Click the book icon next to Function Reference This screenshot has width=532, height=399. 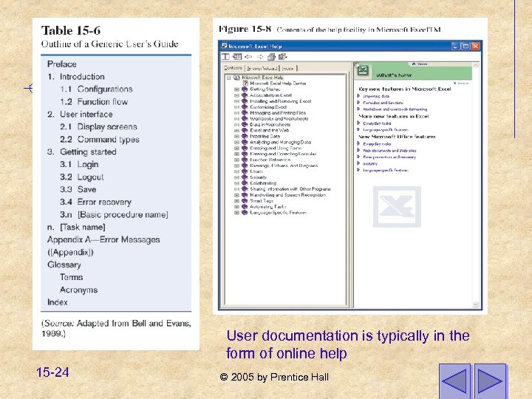coord(245,160)
